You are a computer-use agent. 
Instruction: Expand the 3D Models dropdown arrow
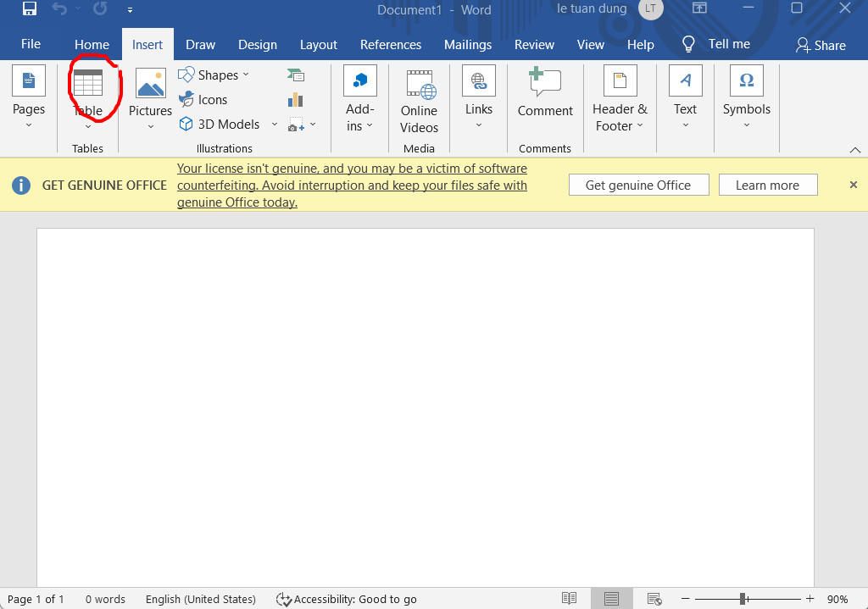(274, 125)
